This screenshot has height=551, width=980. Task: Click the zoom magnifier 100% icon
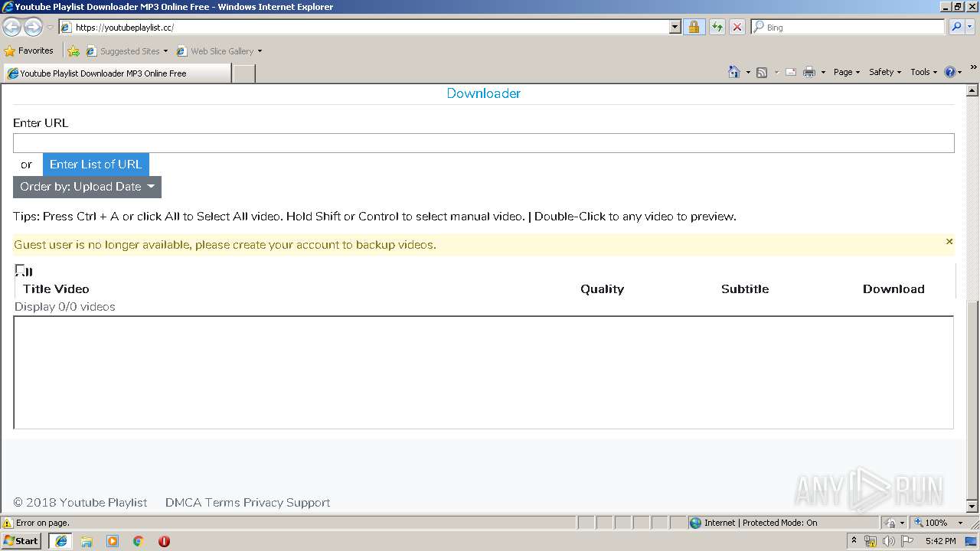919,523
